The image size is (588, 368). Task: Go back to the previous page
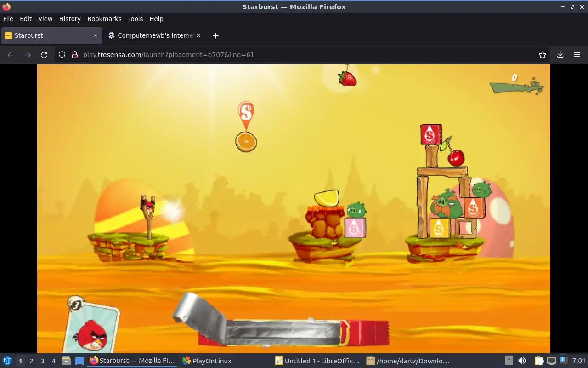click(11, 55)
